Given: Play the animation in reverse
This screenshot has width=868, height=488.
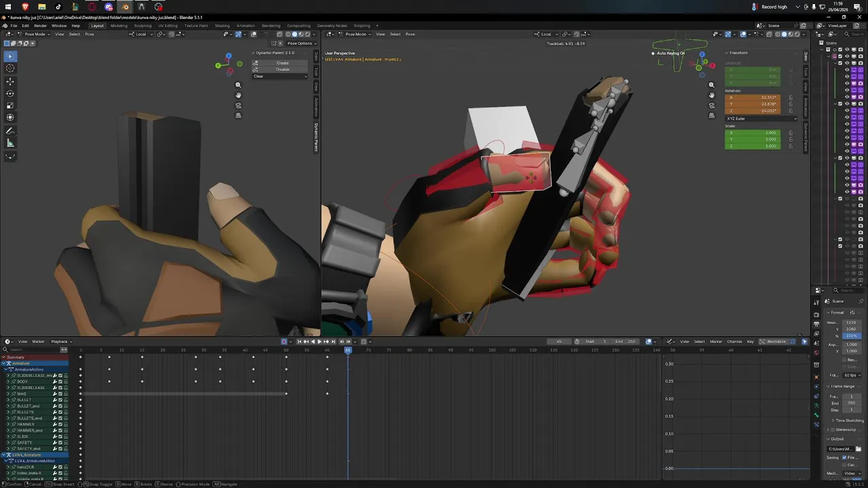Looking at the screenshot, I should (313, 342).
